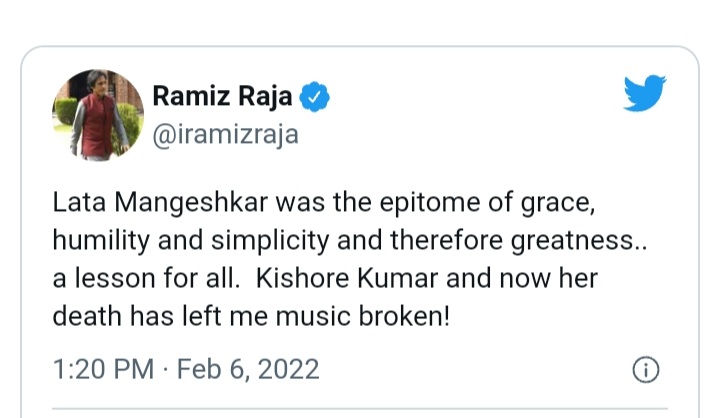Click the 1:20 PM time text
The width and height of the screenshot is (720, 418).
pos(103,369)
